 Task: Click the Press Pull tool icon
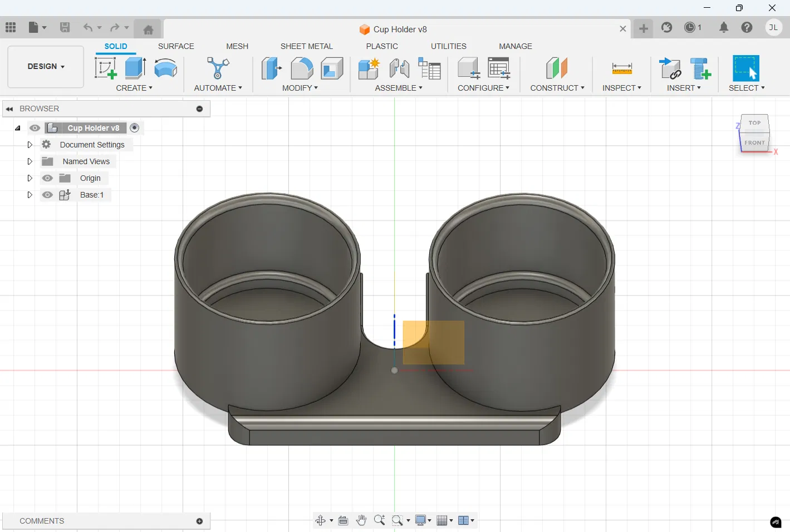pos(271,68)
